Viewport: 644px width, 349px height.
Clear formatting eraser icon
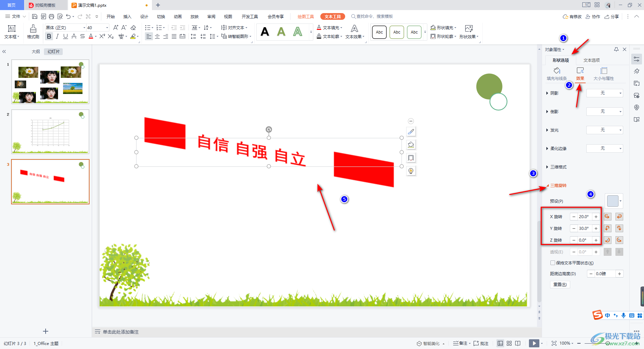tap(133, 28)
